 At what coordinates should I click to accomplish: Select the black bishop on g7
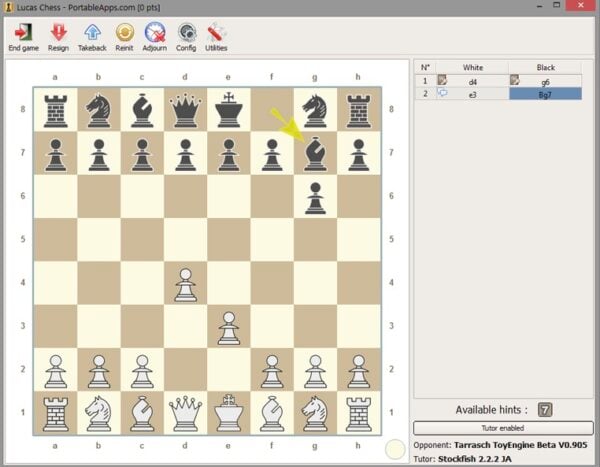coord(315,153)
